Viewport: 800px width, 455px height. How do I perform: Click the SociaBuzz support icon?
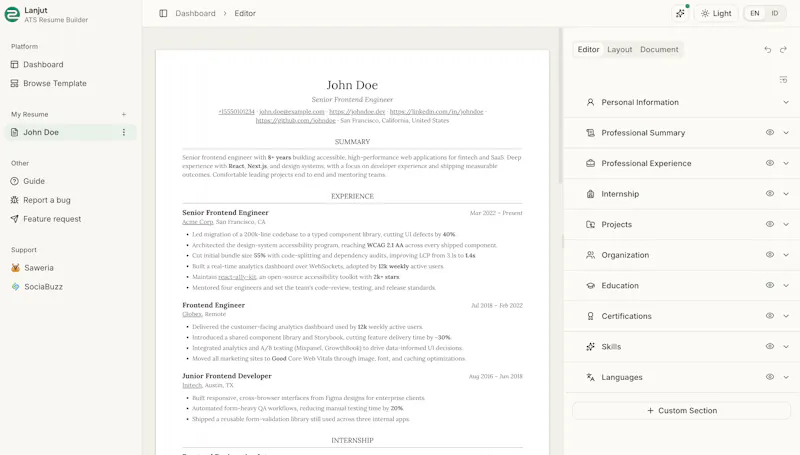click(15, 287)
